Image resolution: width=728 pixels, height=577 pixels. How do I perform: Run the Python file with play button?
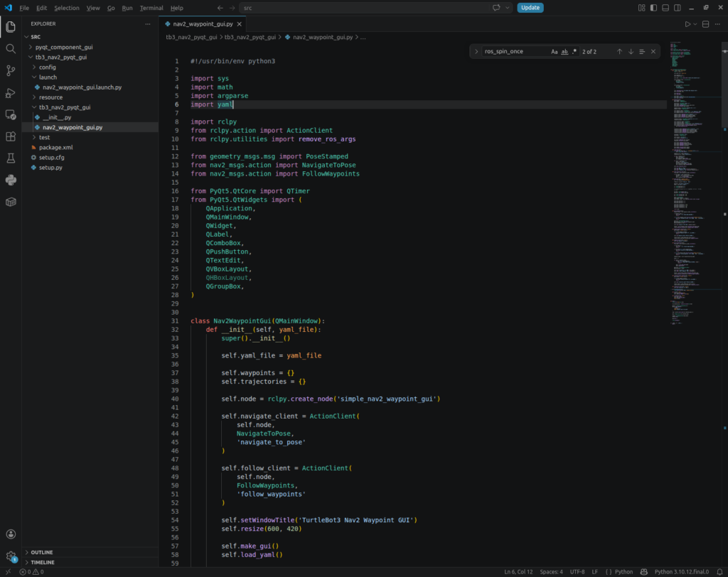pyautogui.click(x=687, y=24)
